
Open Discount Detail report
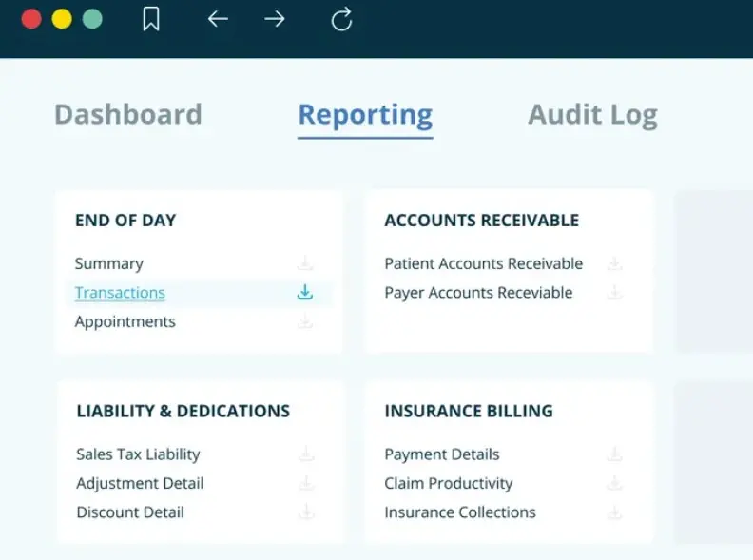pos(130,512)
